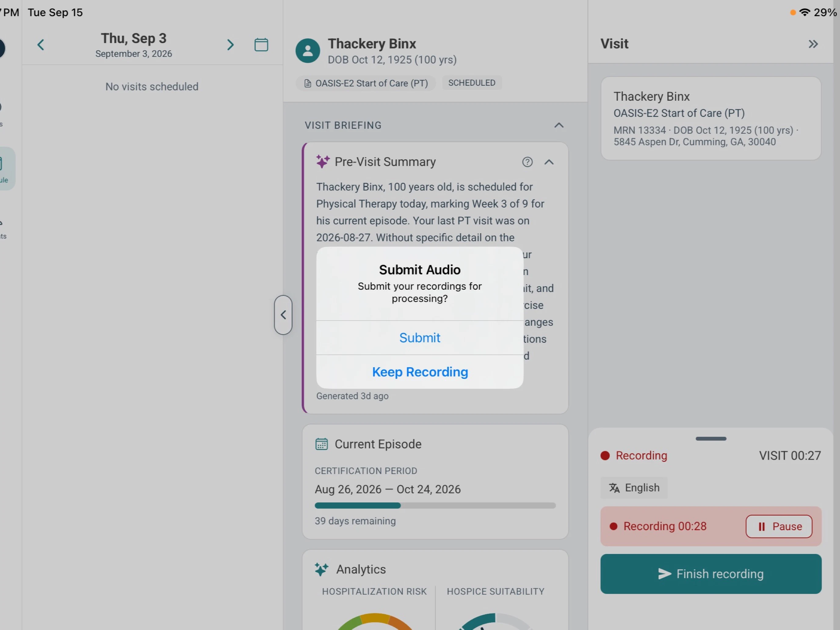
Task: Click 'No visits scheduled' text
Action: tap(152, 87)
